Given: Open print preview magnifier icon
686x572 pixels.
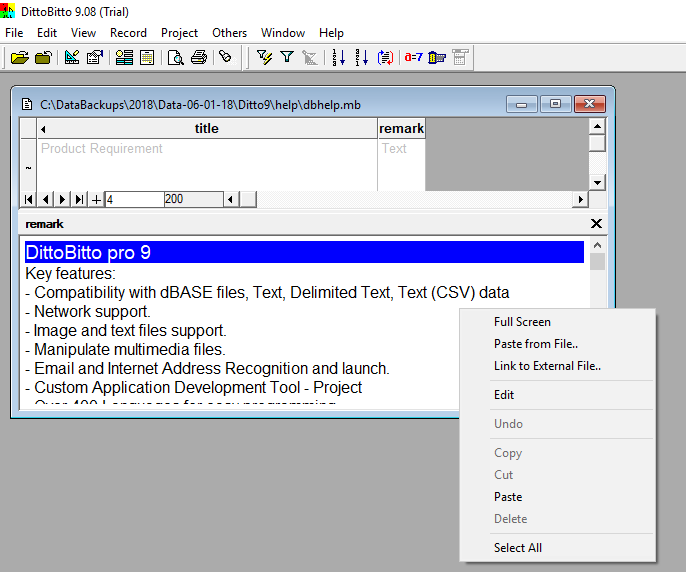Looking at the screenshot, I should pyautogui.click(x=175, y=57).
